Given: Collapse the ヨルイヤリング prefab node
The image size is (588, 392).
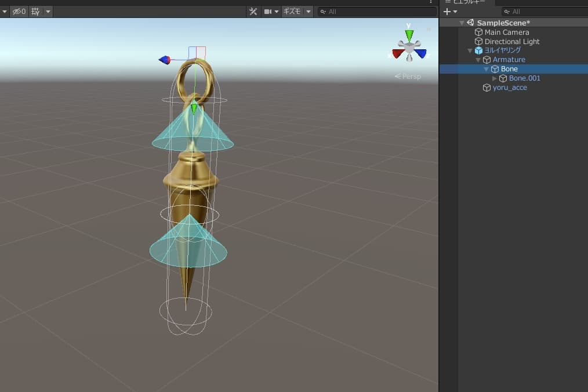Looking at the screenshot, I should coord(470,50).
